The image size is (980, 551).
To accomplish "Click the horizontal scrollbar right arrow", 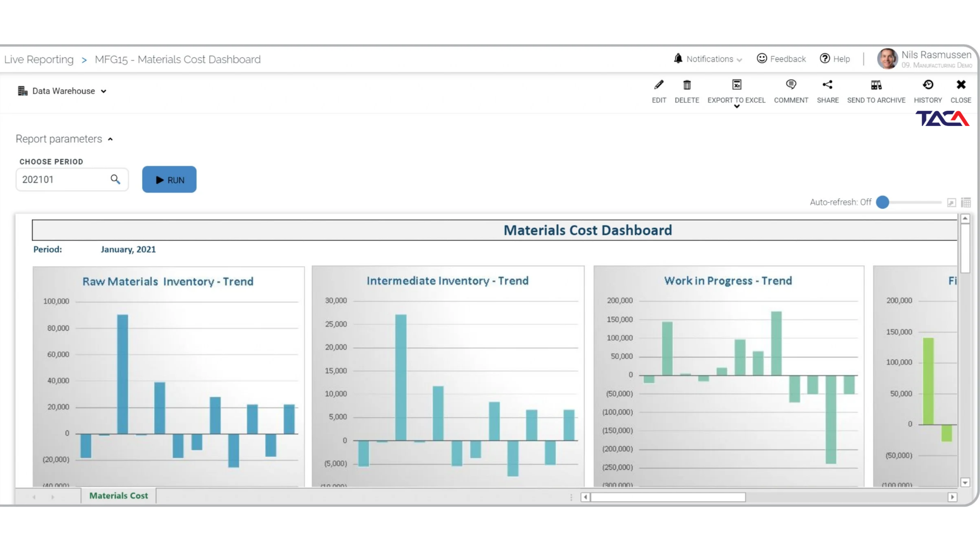I will tap(952, 497).
